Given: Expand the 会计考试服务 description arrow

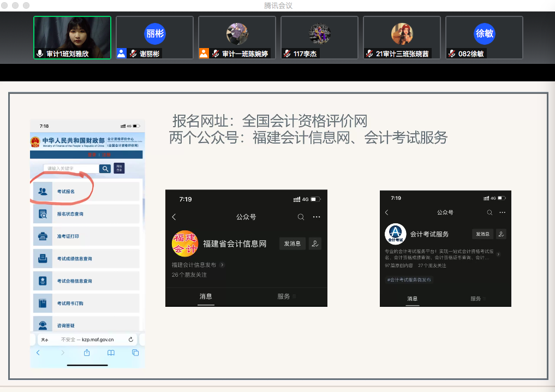Looking at the screenshot, I should tap(498, 254).
